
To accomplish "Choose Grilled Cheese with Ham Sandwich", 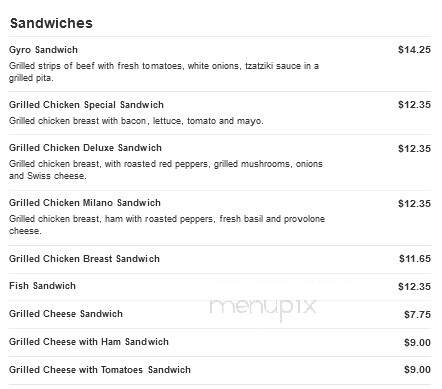I will 89,342.
